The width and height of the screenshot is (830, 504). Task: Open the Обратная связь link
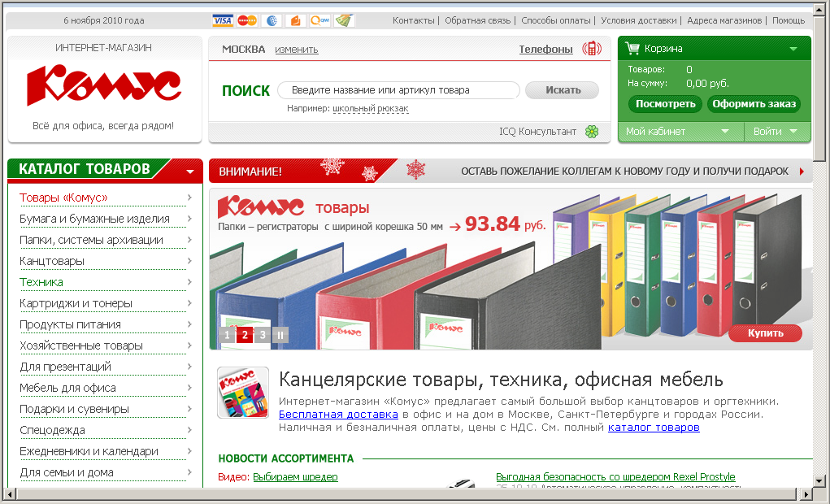tap(477, 20)
